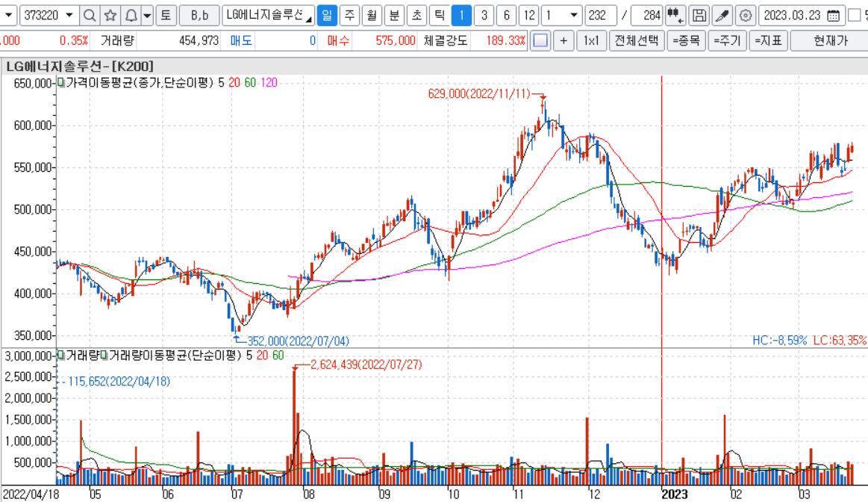This screenshot has height=502, width=868.
Task: Open the alert bell icon
Action: [x=131, y=16]
